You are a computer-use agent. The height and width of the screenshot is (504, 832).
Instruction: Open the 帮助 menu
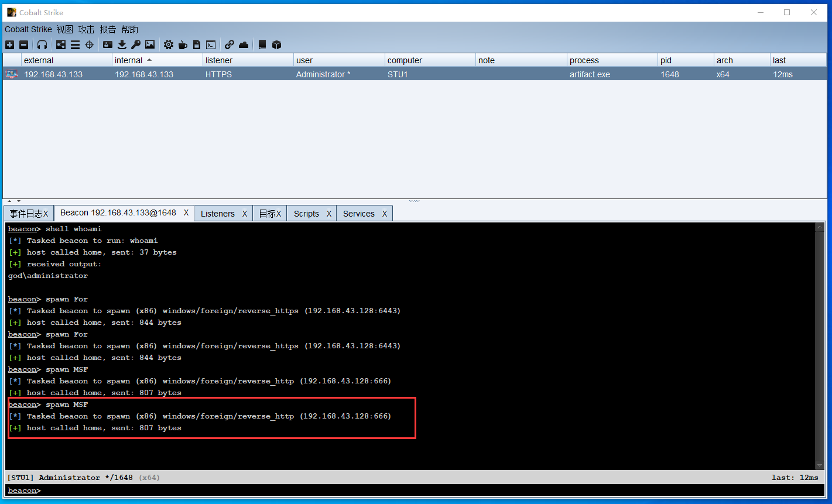click(130, 29)
